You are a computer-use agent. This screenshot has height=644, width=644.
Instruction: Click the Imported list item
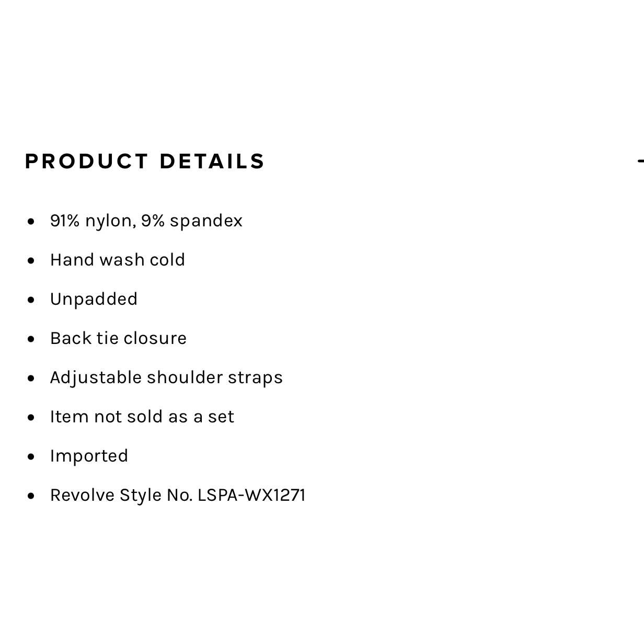89,456
